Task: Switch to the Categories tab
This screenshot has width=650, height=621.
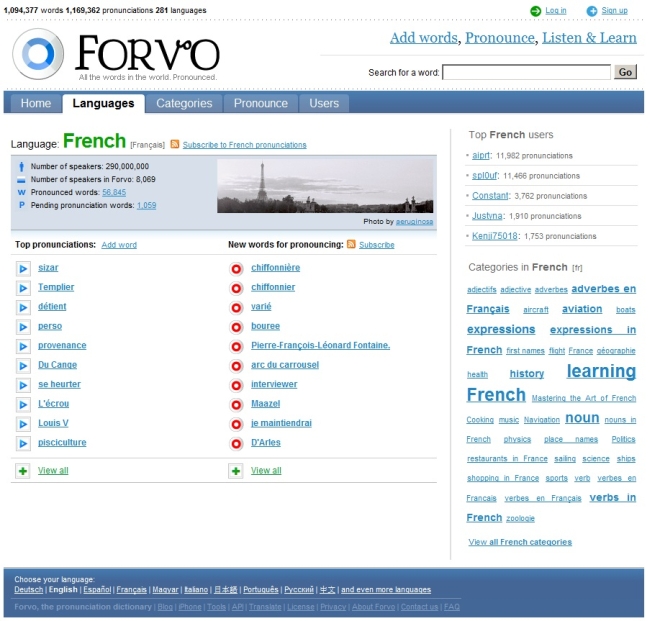Action: click(x=184, y=103)
